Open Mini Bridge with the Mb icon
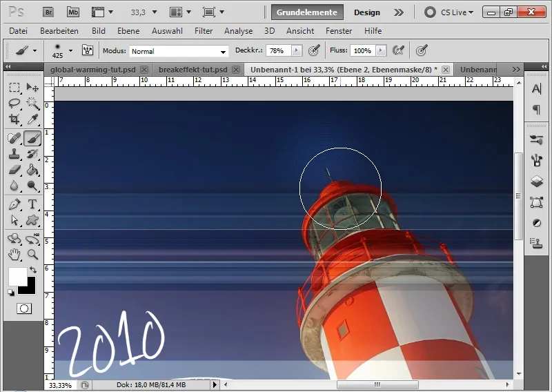 pyautogui.click(x=73, y=12)
